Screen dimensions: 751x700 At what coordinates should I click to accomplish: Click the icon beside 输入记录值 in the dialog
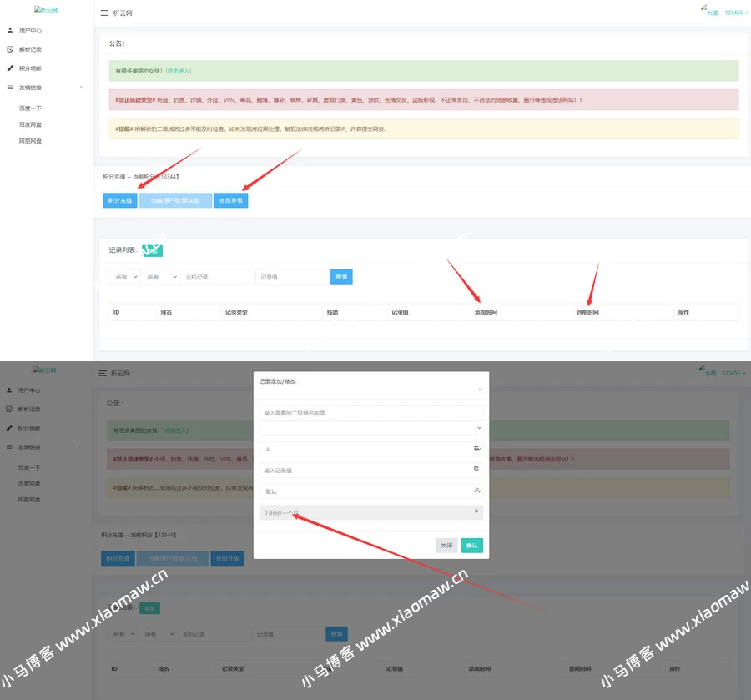pyautogui.click(x=476, y=469)
